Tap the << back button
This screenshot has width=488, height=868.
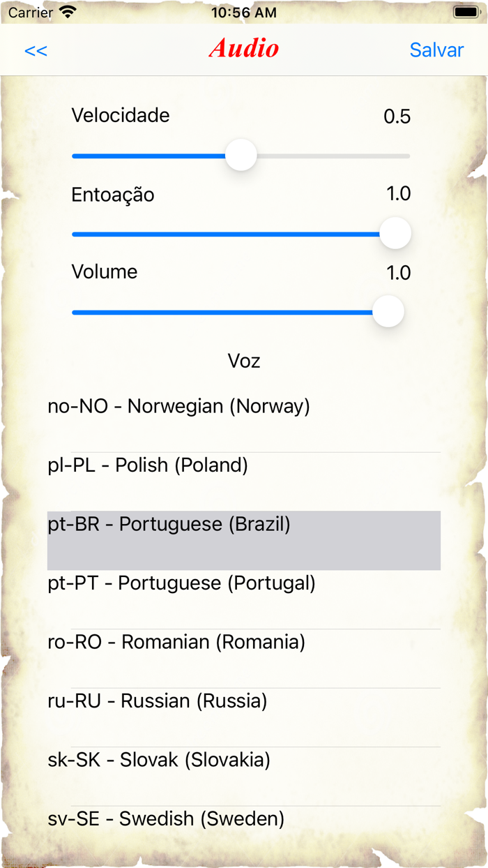pos(35,50)
